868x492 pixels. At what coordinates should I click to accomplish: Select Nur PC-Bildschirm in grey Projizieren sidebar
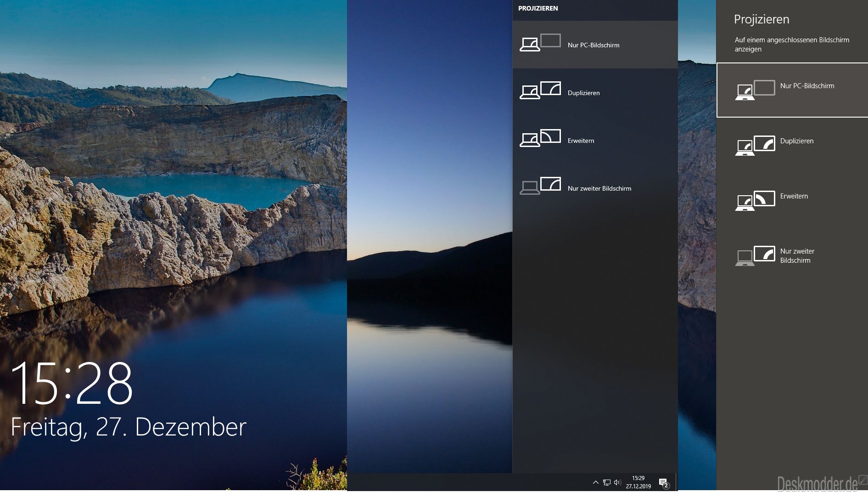[792, 90]
